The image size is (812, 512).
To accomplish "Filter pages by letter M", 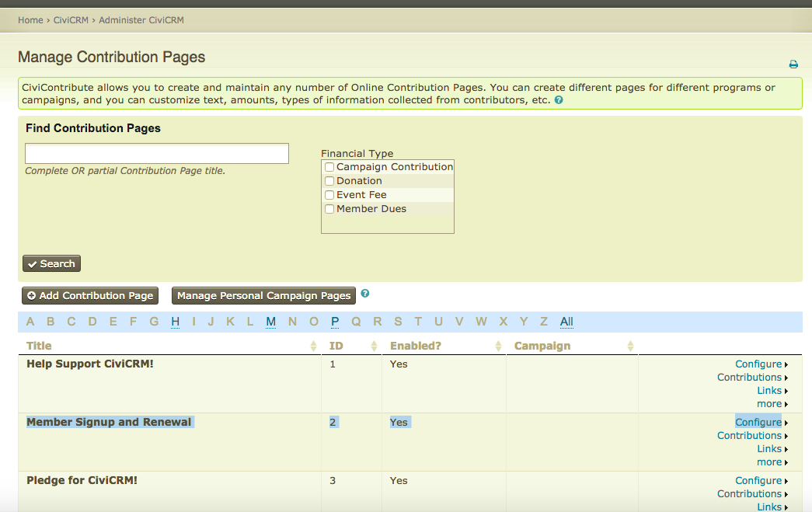I will coord(271,322).
